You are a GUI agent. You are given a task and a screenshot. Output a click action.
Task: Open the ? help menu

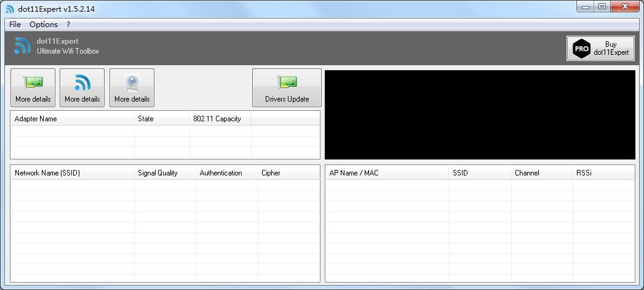68,24
